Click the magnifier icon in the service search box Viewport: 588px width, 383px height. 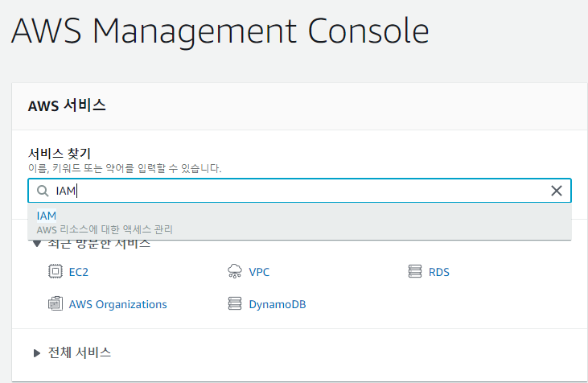43,191
